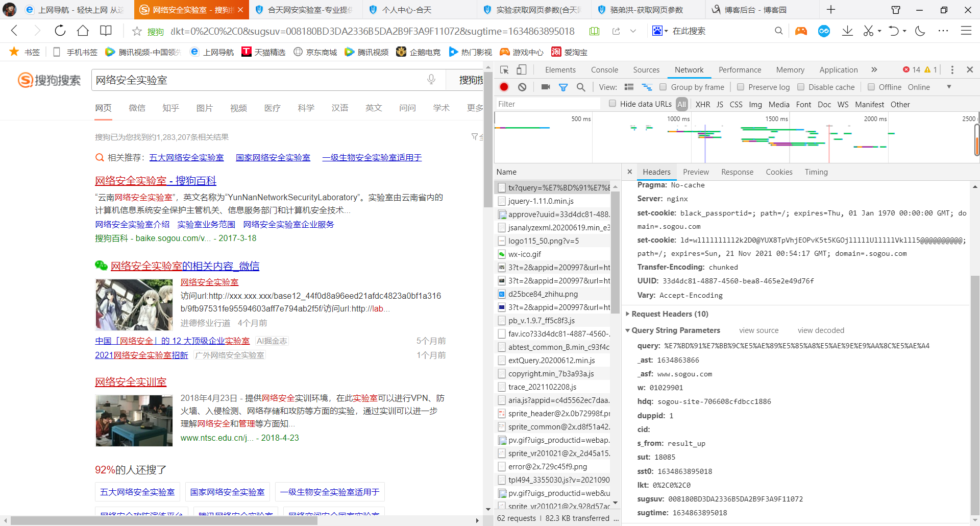The width and height of the screenshot is (980, 526).
Task: Click the page horizontal scrollbar thumb
Action: tap(164, 520)
